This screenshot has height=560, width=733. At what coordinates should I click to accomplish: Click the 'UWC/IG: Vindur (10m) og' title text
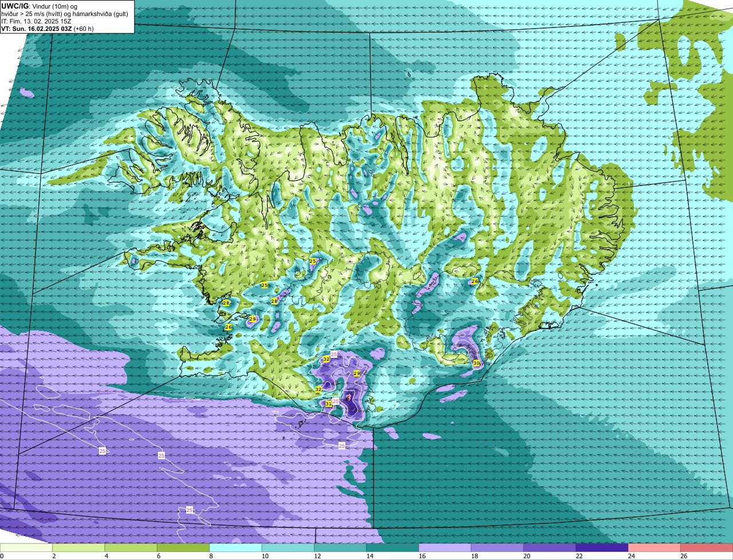point(39,6)
